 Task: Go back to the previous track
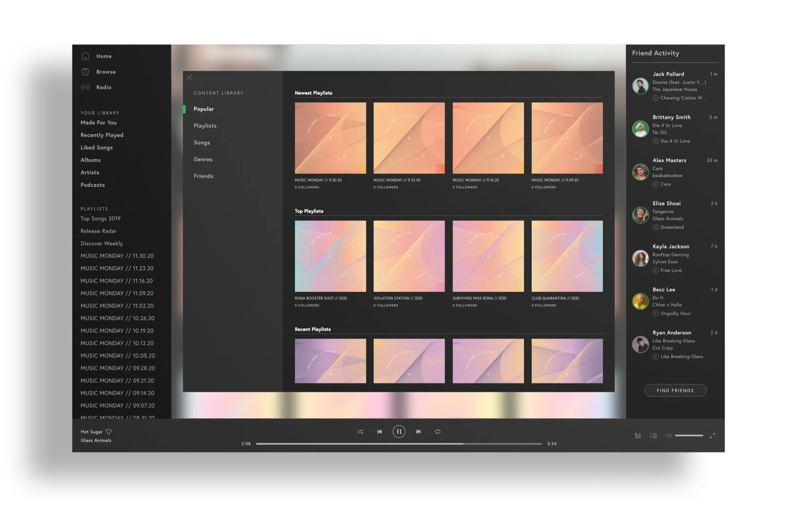click(380, 432)
